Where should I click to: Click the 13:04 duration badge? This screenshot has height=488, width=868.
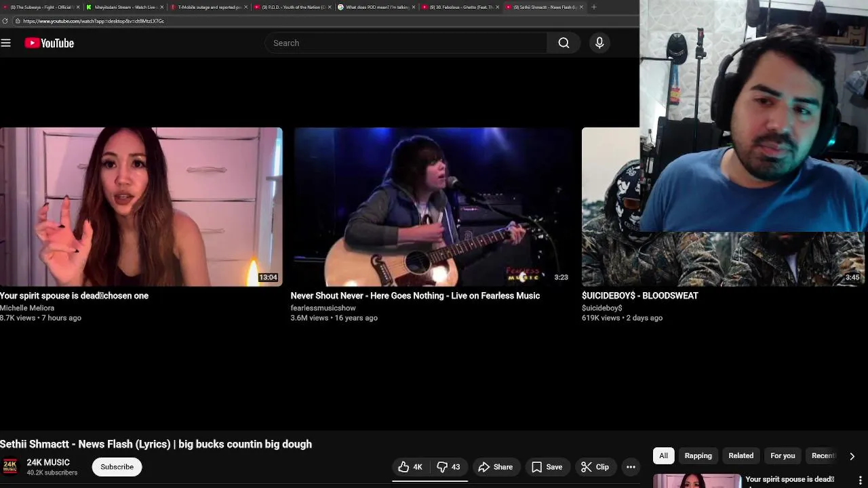268,277
